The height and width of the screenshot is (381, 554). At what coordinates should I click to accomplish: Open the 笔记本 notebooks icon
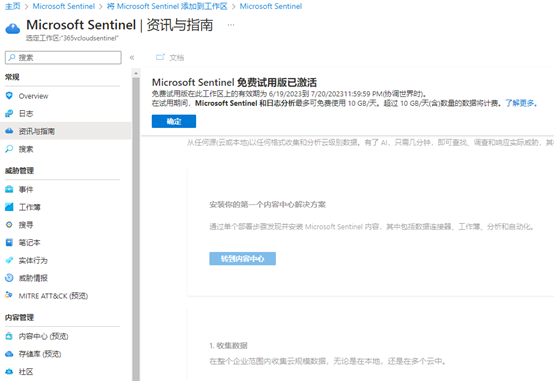9,242
